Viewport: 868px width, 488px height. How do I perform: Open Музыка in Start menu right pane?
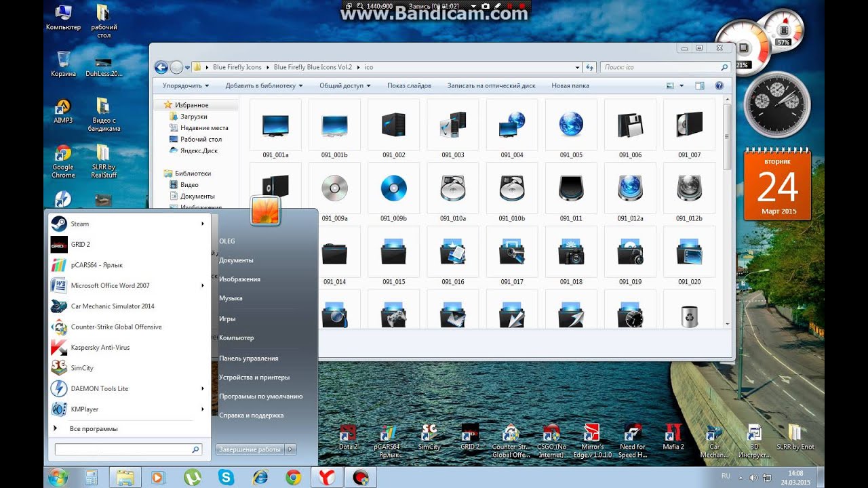(231, 298)
